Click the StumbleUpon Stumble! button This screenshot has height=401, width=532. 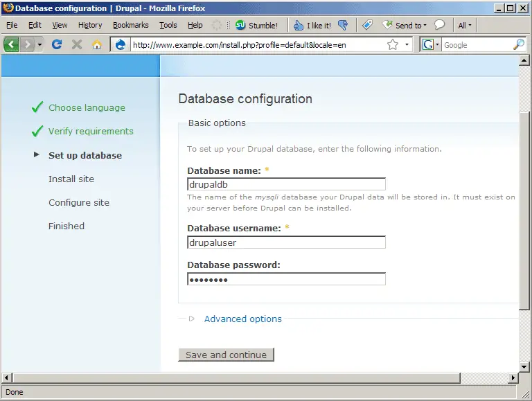tap(256, 26)
